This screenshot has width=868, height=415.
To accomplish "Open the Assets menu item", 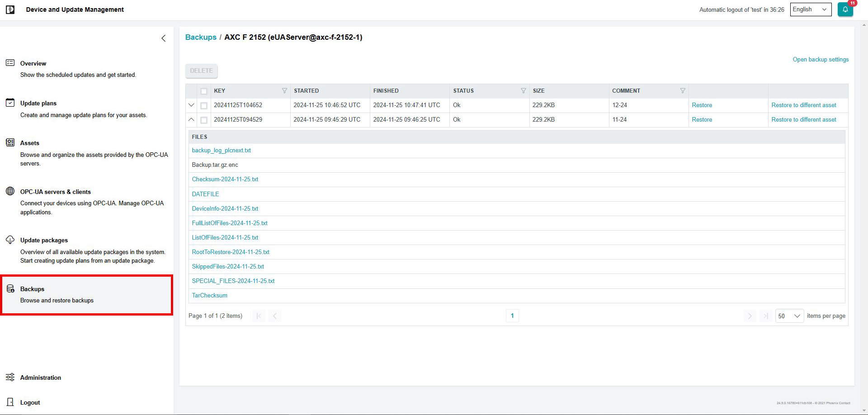I will [x=30, y=143].
